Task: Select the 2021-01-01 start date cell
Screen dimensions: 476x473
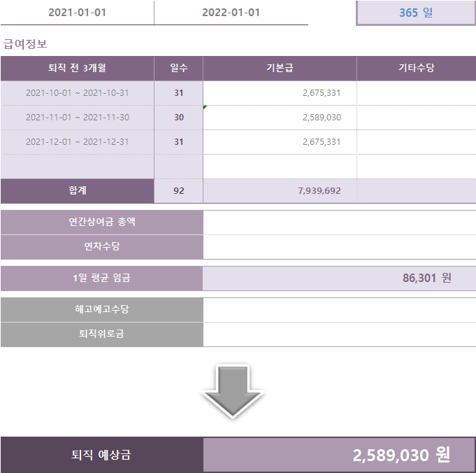Action: 77,13
